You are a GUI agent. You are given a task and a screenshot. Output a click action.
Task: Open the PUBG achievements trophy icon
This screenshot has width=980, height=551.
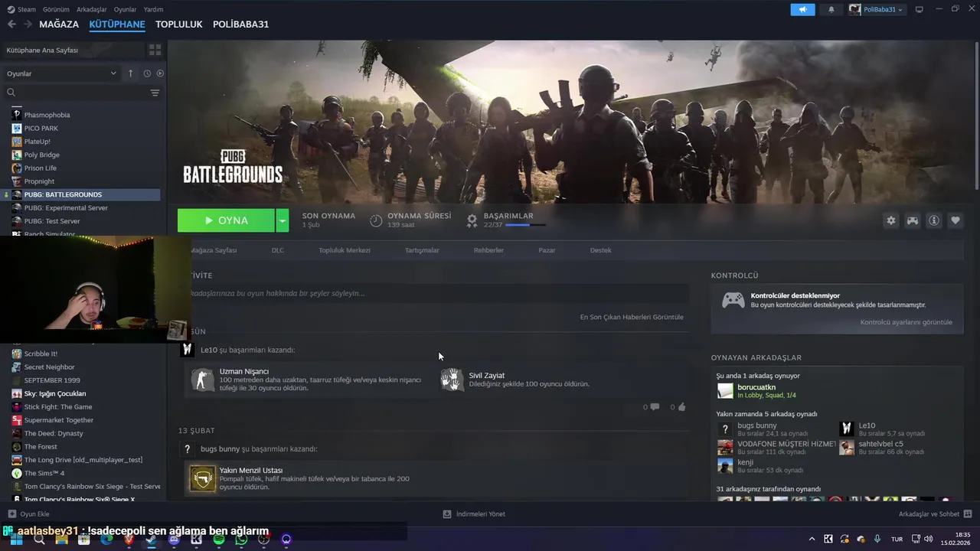(472, 220)
